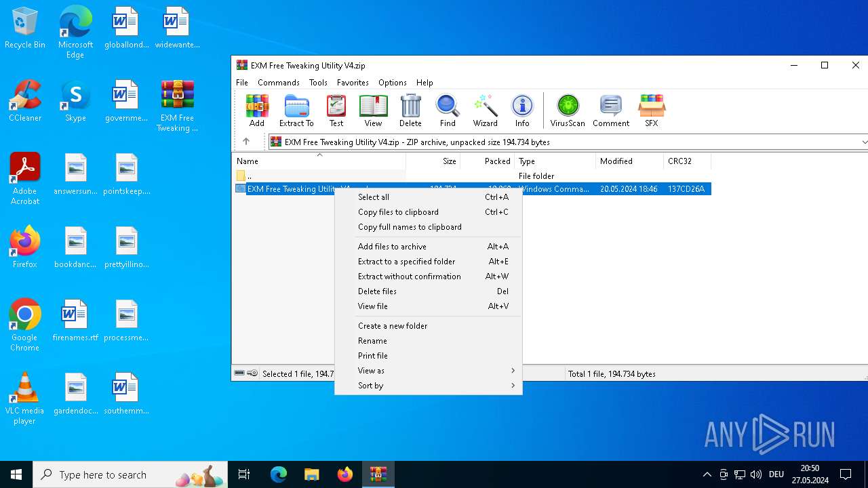The width and height of the screenshot is (868, 488).
Task: Click the SFX toolbar icon
Action: click(x=651, y=110)
